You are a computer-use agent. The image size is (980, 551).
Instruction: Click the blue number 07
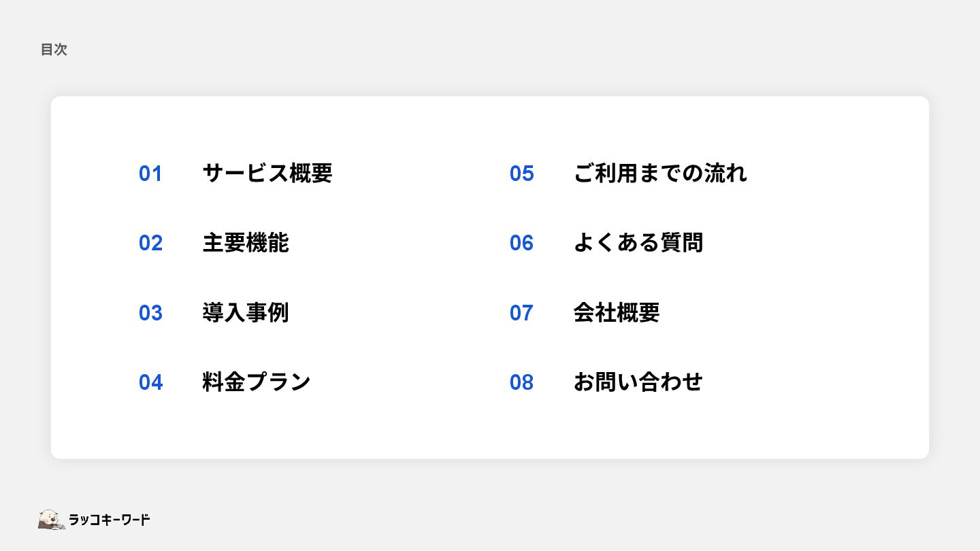[x=521, y=313]
